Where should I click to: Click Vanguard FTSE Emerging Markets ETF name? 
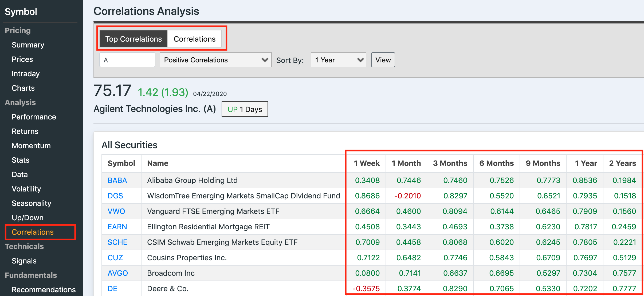tap(213, 211)
